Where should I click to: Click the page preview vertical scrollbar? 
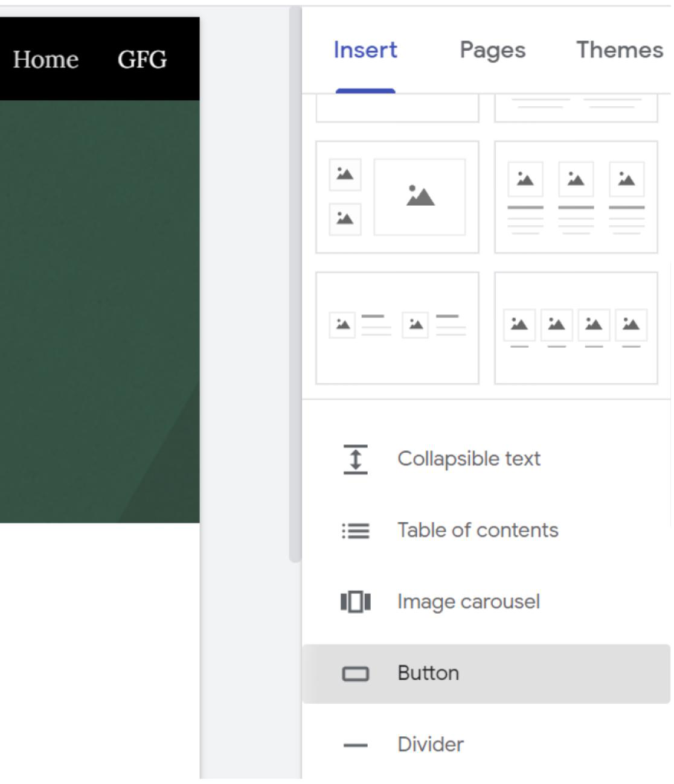(x=295, y=284)
